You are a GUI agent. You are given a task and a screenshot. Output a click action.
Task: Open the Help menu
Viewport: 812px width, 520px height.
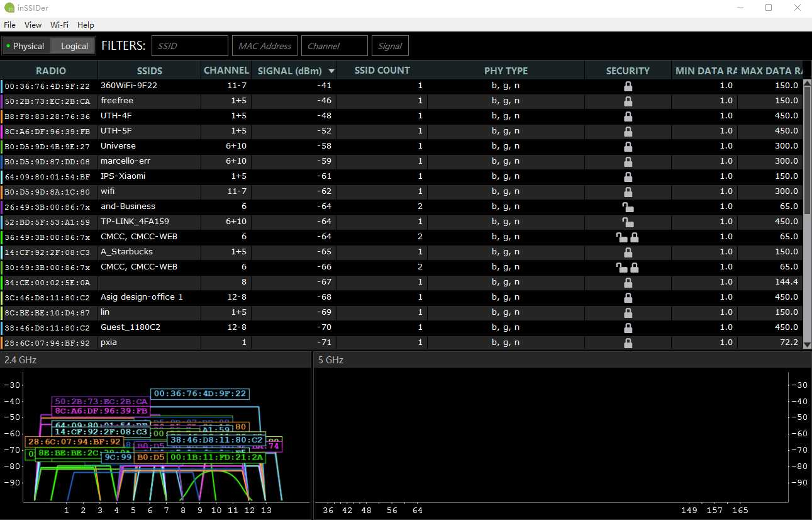coord(86,25)
